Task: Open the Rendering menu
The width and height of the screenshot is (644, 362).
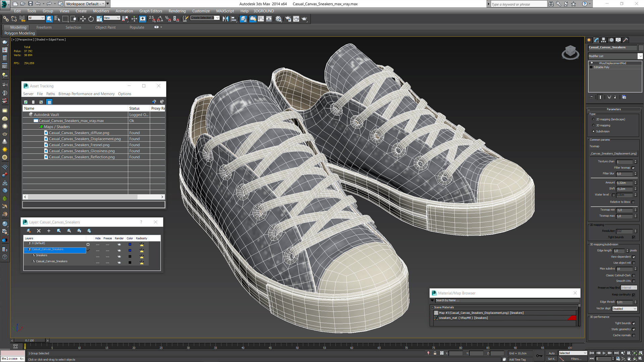Action: pos(177,11)
